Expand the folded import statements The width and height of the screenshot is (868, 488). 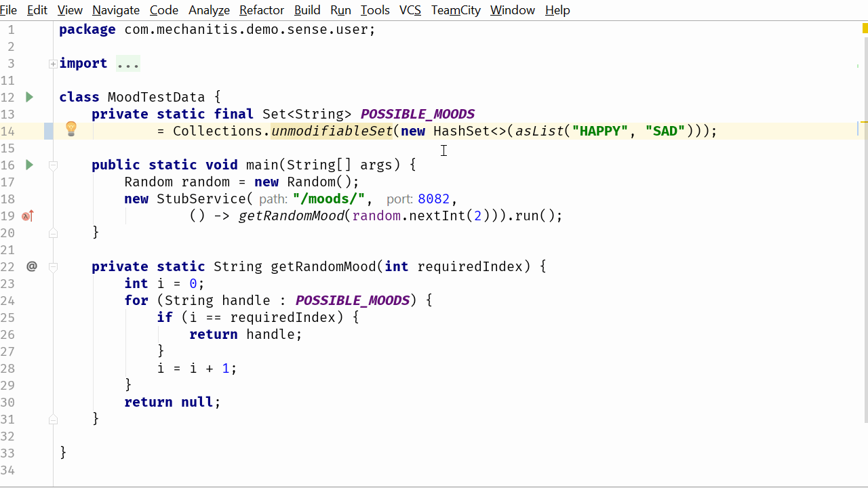(53, 63)
